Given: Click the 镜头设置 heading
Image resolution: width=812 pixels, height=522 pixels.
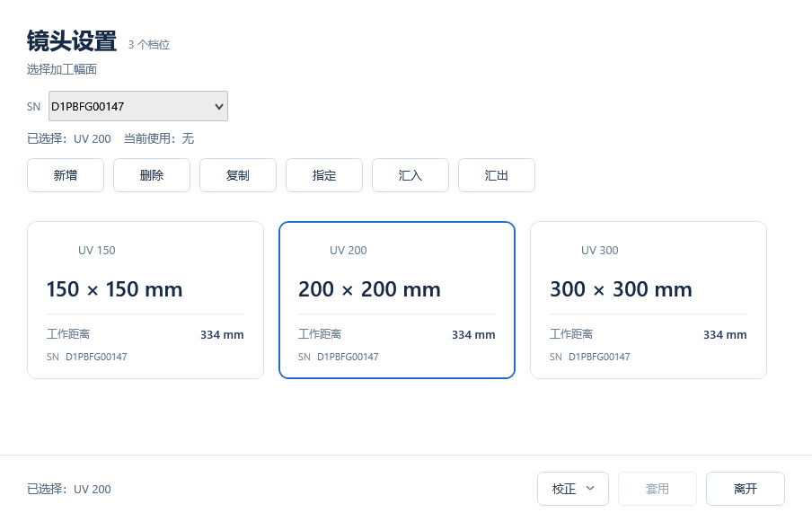Looking at the screenshot, I should click(72, 41).
